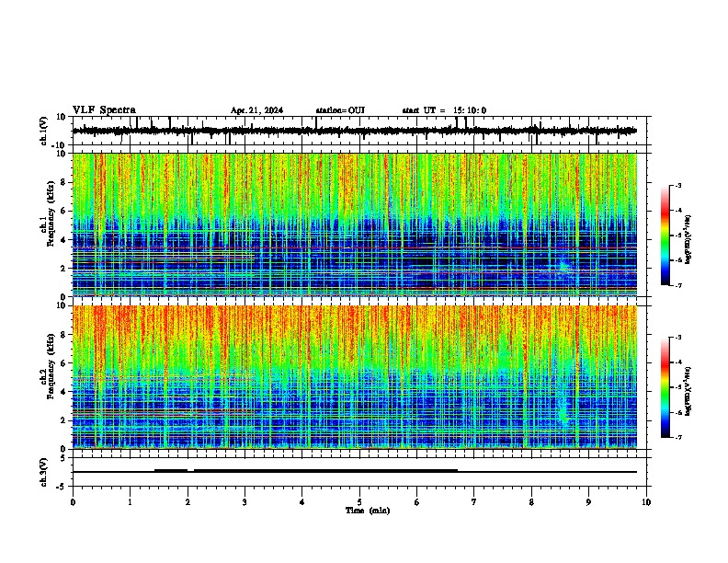Click the "8" kHz tick on ch.2 frequency axis
Screen dimensions: 728x563
[x=63, y=335]
